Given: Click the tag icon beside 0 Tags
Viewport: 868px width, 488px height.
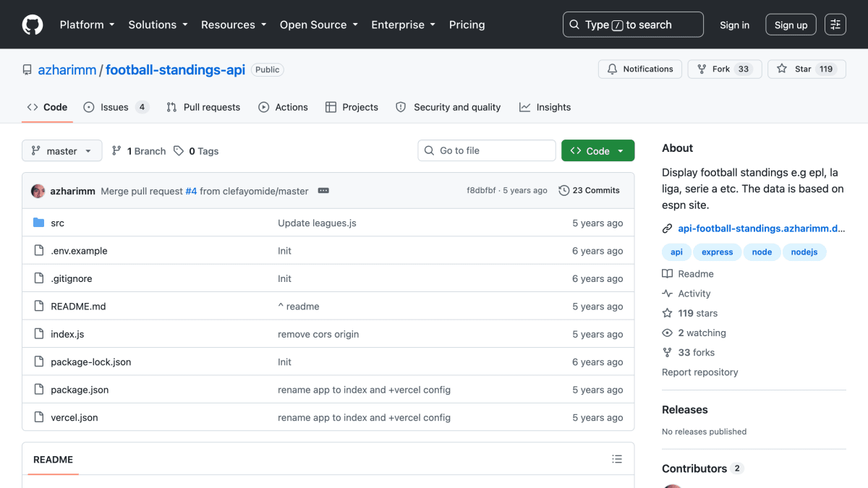Looking at the screenshot, I should (179, 151).
